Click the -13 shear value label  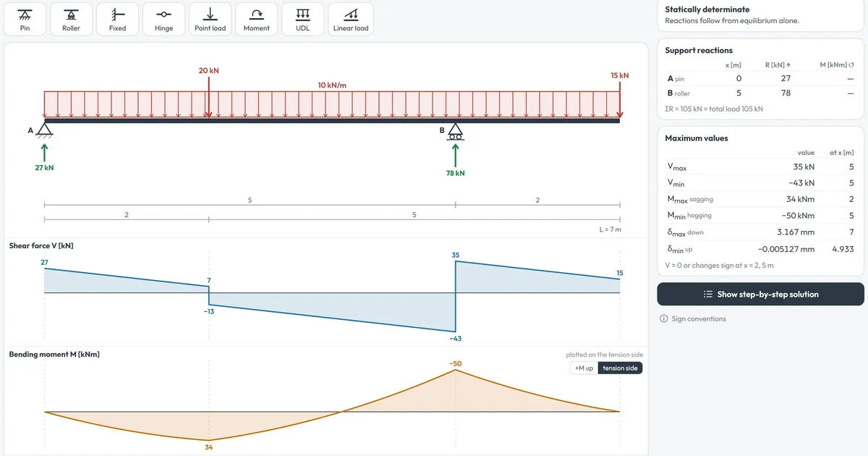(x=209, y=311)
